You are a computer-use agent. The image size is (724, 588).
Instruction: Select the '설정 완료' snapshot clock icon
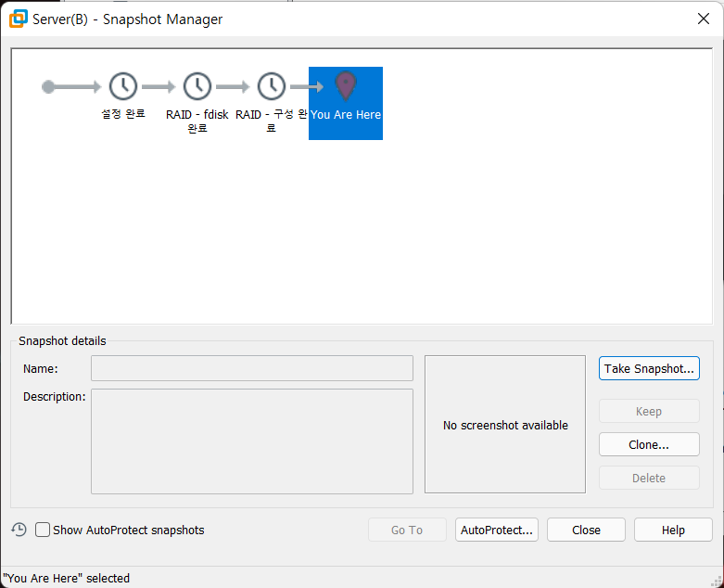(x=122, y=86)
